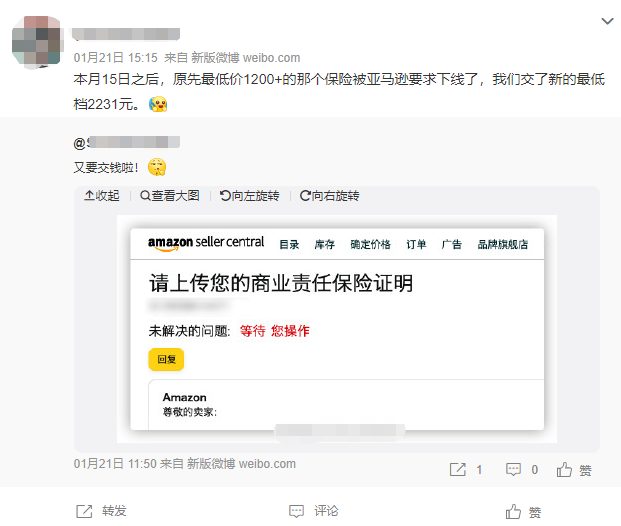Click the blurred poster username
The height and width of the screenshot is (526, 621).
pos(126,34)
